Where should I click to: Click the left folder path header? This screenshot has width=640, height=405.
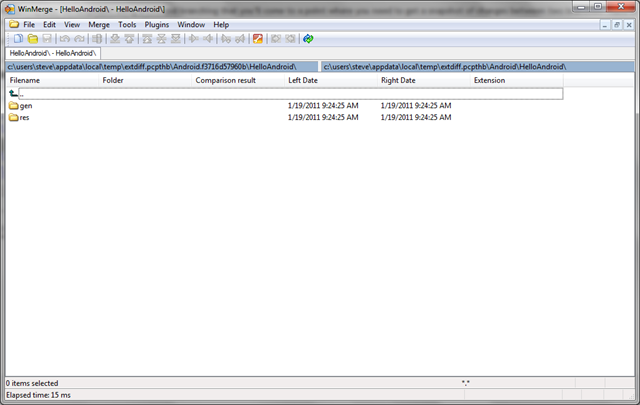162,67
